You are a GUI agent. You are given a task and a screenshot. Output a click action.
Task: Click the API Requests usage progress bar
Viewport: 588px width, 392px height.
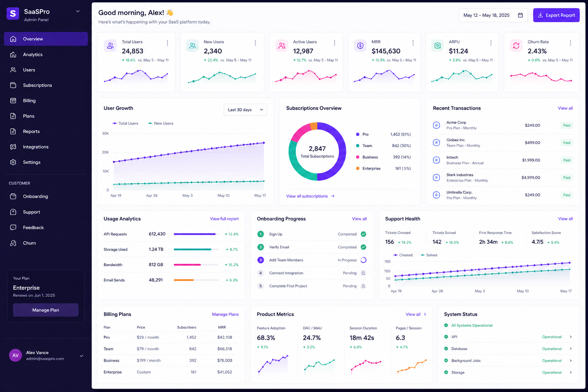pos(196,234)
